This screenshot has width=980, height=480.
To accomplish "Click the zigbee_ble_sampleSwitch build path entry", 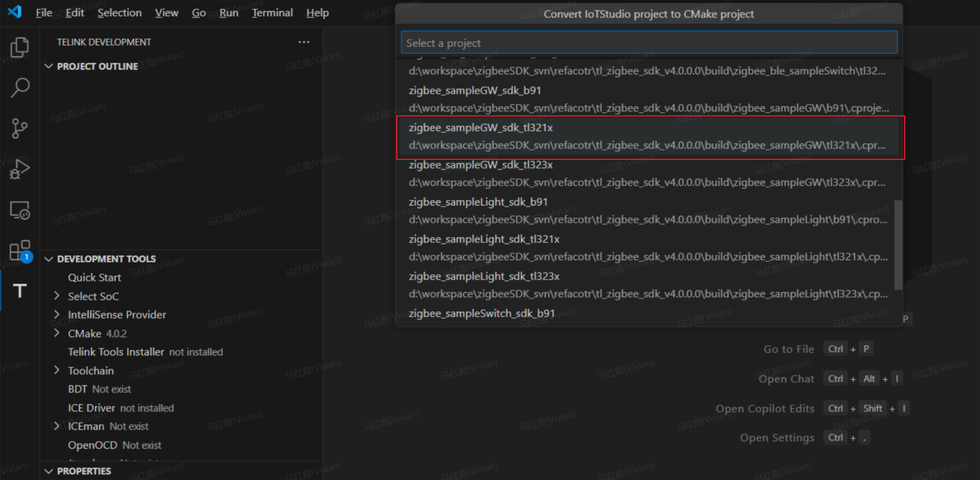I will tap(647, 71).
